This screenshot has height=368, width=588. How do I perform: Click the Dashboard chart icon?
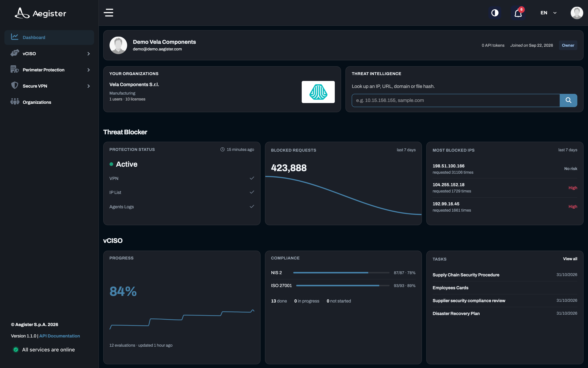pyautogui.click(x=15, y=37)
